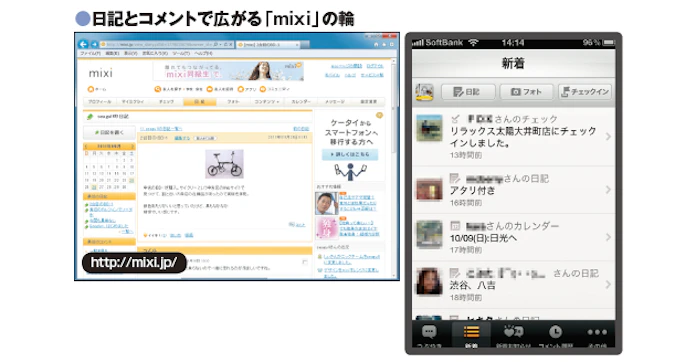The image size is (696, 362).
Task: Tap the 新着 list tab in phone bottom bar
Action: [x=471, y=335]
